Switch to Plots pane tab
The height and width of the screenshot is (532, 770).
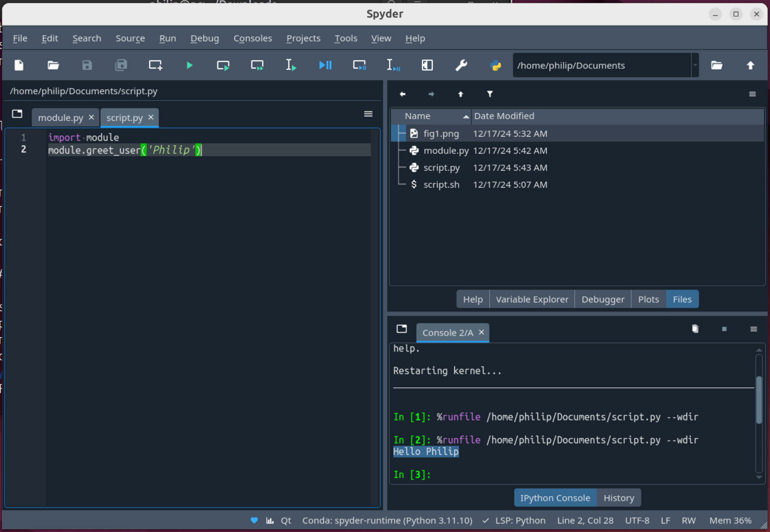(x=648, y=299)
